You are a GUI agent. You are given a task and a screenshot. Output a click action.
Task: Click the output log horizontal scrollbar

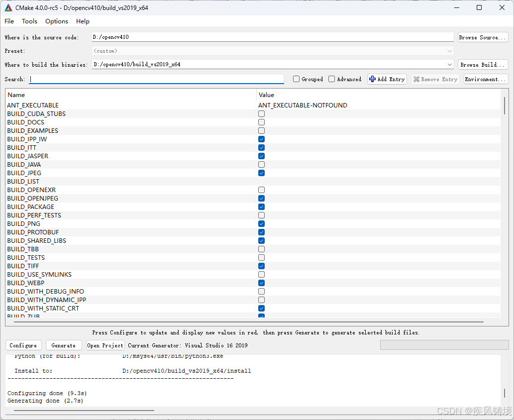coord(84,410)
